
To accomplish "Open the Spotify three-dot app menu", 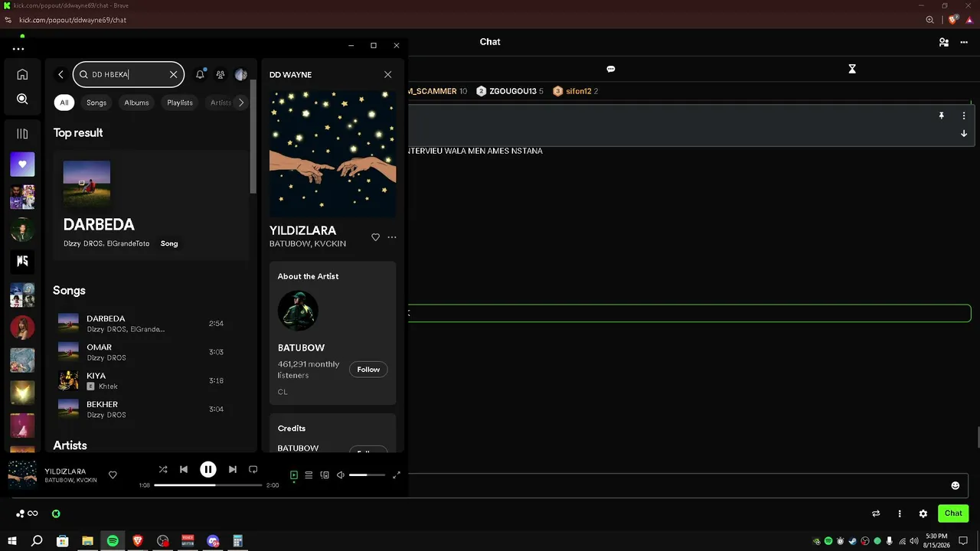I will click(18, 49).
